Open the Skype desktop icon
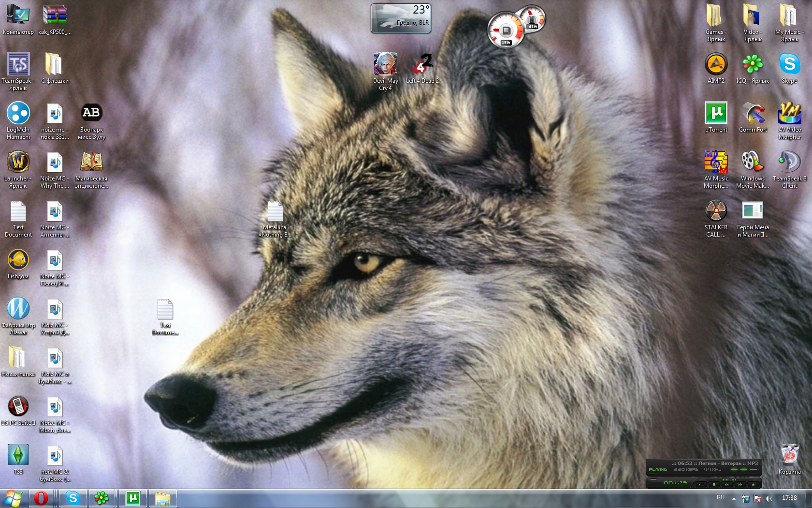The image size is (812, 508). (789, 64)
